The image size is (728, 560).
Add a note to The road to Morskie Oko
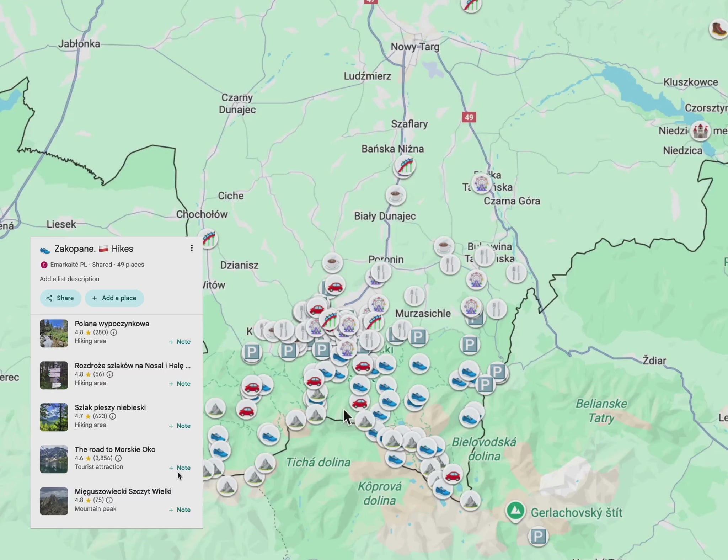coord(180,468)
